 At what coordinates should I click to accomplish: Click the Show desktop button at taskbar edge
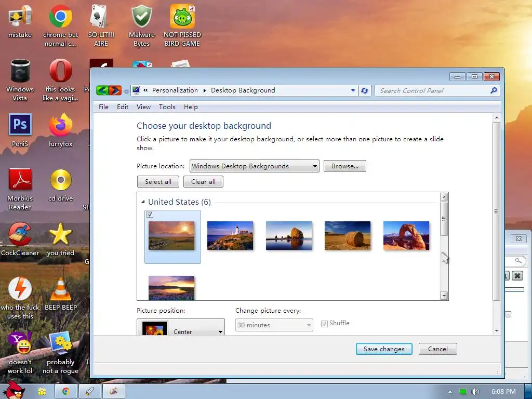528,392
